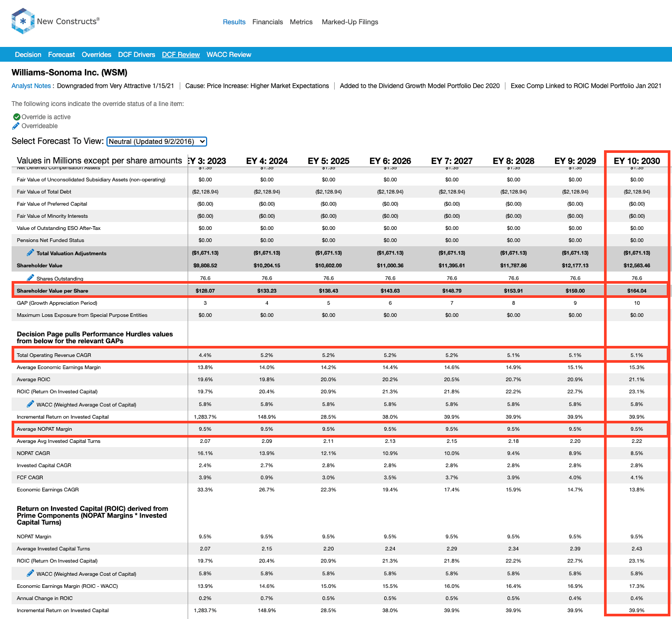Click the Fair Value of Total Debt label

pyautogui.click(x=44, y=192)
